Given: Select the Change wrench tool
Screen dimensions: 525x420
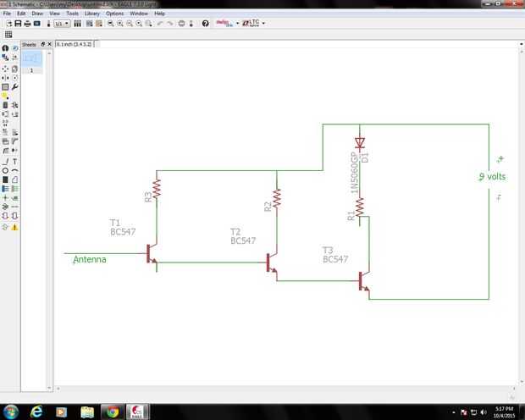Looking at the screenshot, I should coord(14,87).
